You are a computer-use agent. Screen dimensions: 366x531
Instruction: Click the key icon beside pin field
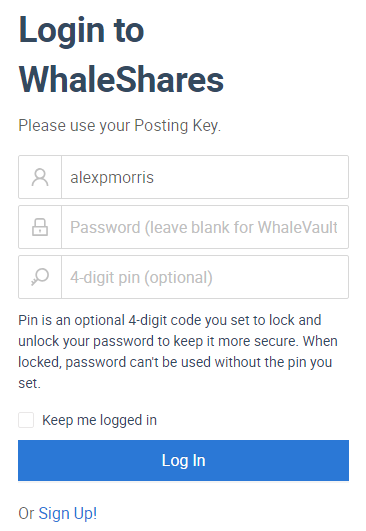(x=40, y=277)
